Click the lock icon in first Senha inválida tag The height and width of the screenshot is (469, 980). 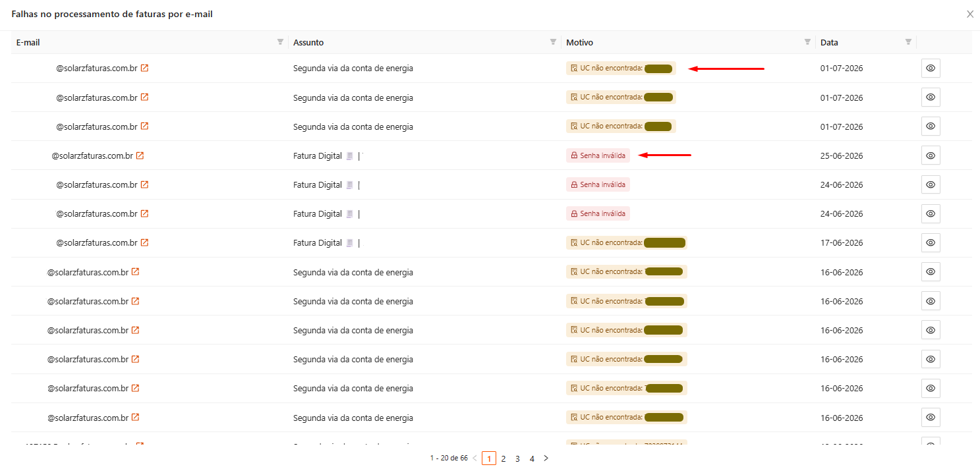coord(574,155)
